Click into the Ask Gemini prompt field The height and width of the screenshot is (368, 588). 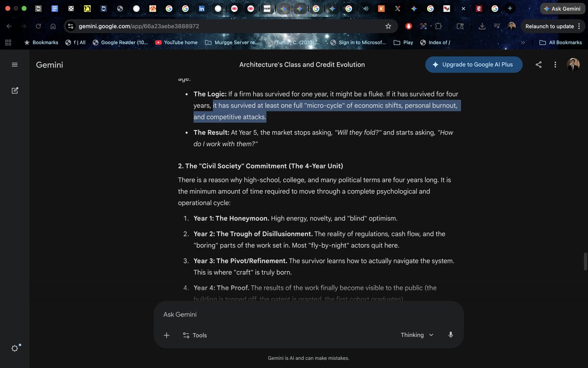[309, 315]
